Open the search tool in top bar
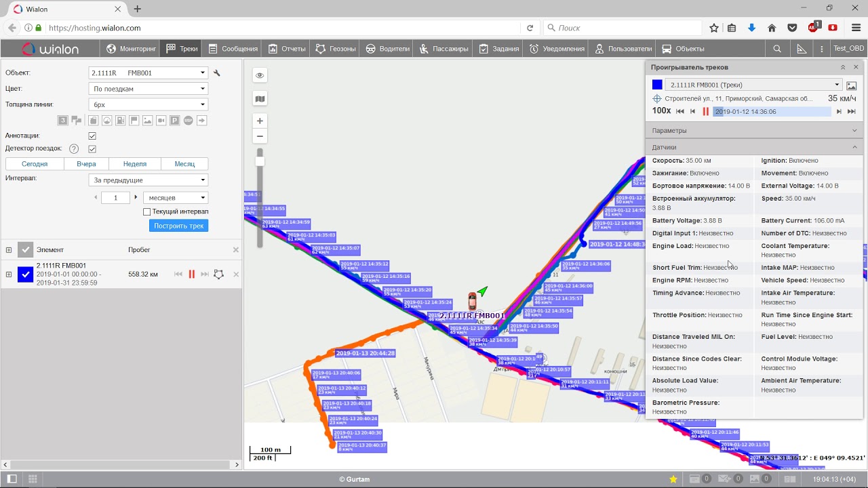The image size is (868, 488). [x=777, y=49]
